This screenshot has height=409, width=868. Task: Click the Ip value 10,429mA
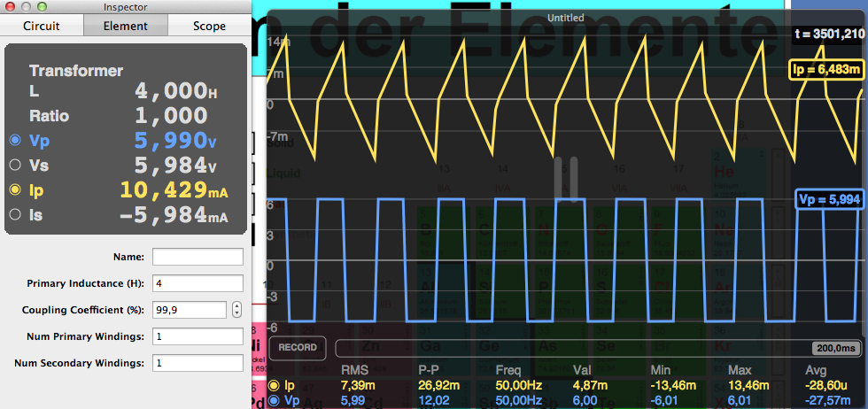174,189
